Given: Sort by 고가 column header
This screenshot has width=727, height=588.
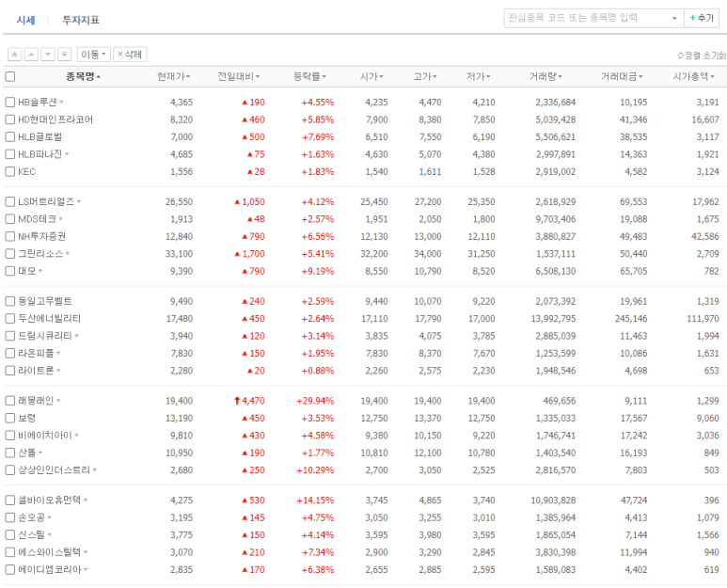Looking at the screenshot, I should pos(425,76).
